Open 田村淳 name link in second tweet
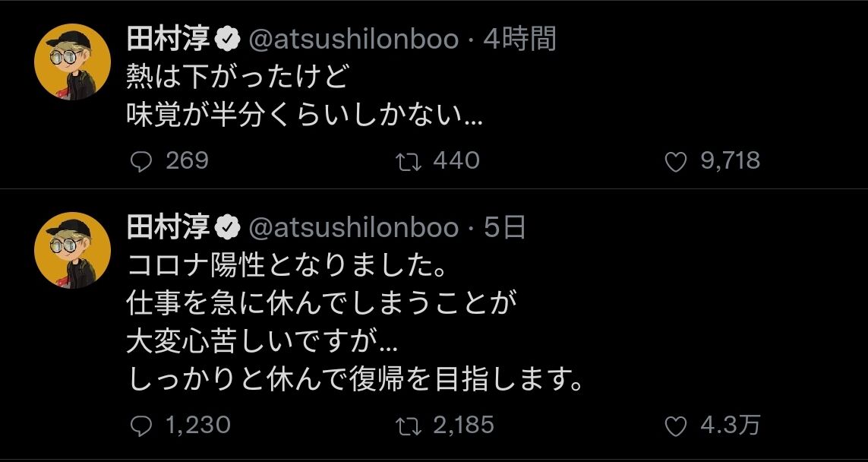The image size is (868, 462). pos(169,228)
